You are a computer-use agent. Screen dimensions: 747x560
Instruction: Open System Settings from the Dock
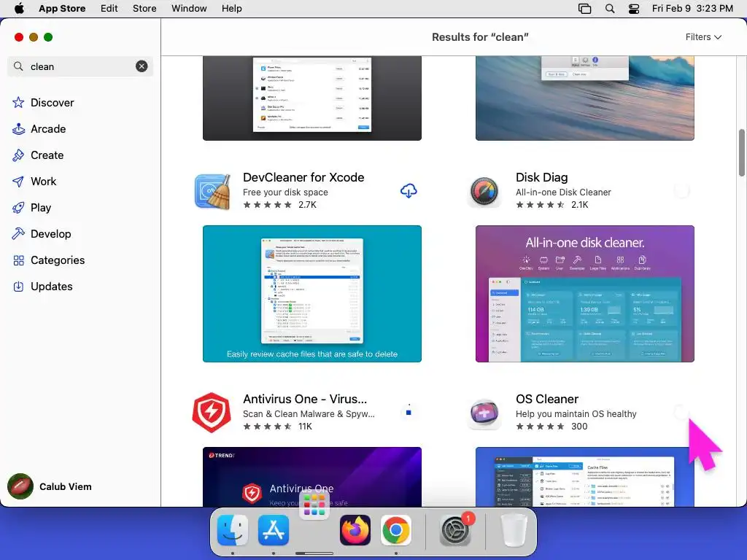455,530
